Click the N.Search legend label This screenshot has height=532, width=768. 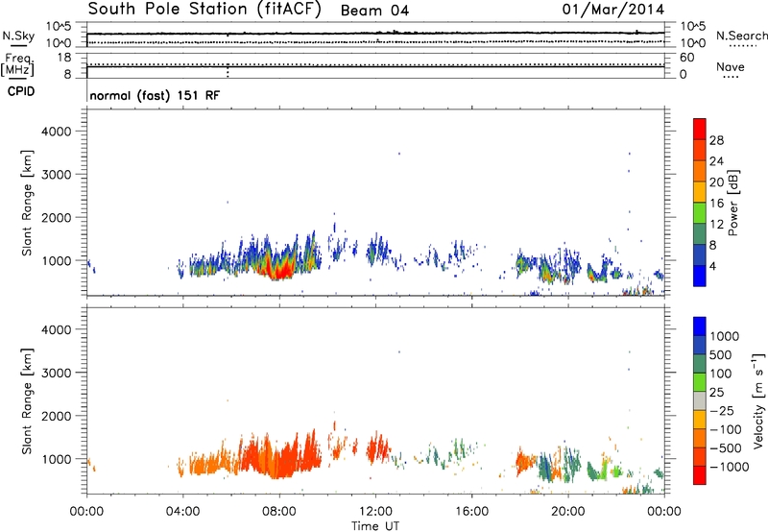point(742,36)
